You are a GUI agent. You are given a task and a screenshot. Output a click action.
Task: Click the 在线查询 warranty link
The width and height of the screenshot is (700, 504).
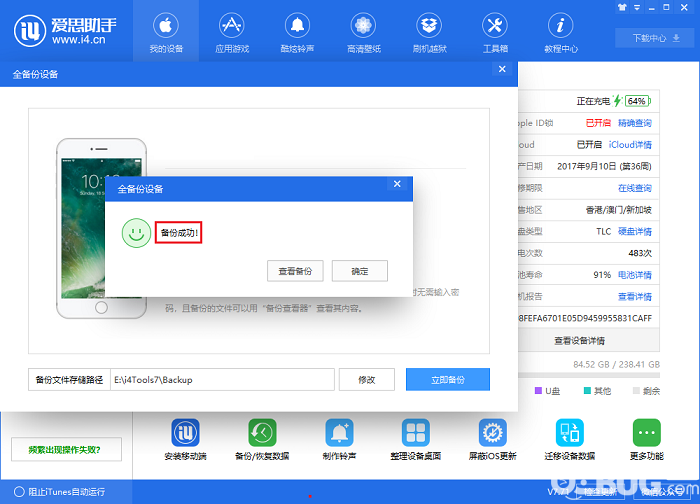click(634, 188)
